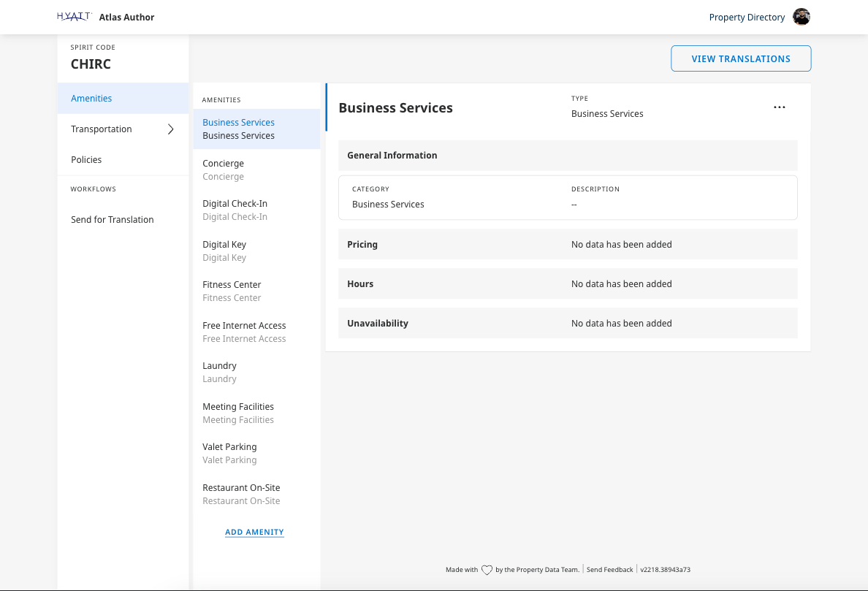The image size is (868, 591).
Task: Select Amenities in the sidebar
Action: pos(123,98)
